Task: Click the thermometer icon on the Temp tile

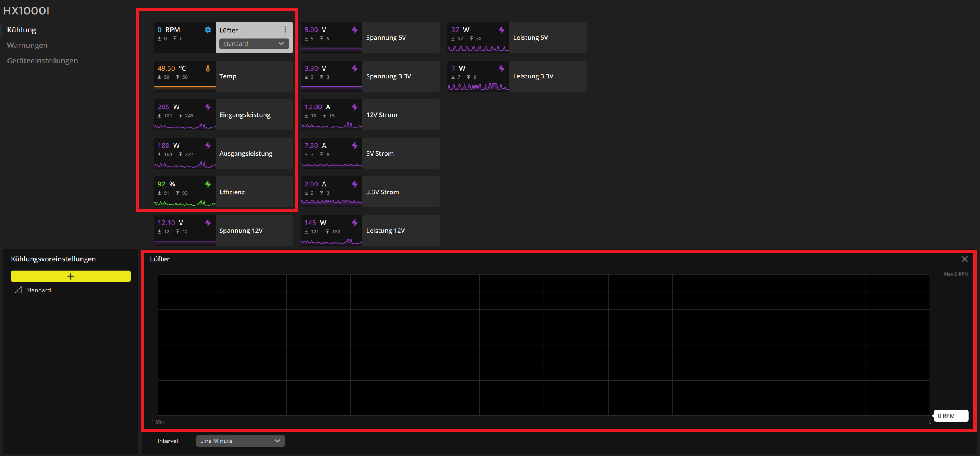Action: [x=208, y=68]
